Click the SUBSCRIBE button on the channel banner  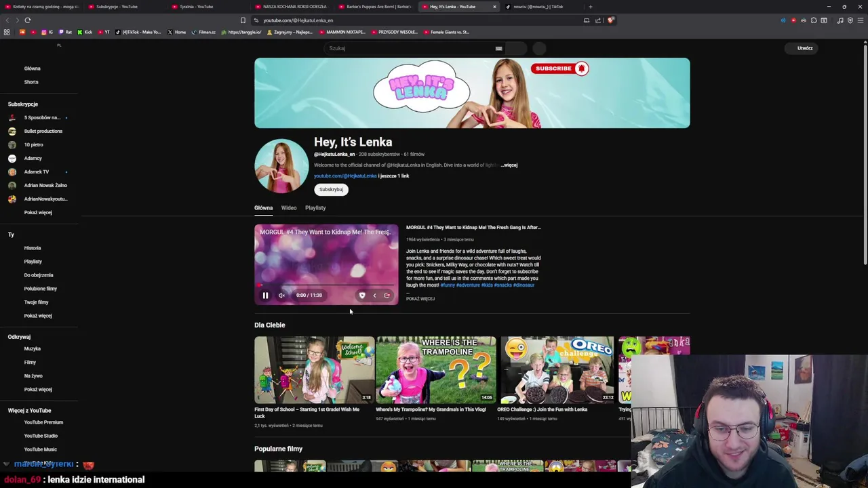(559, 68)
